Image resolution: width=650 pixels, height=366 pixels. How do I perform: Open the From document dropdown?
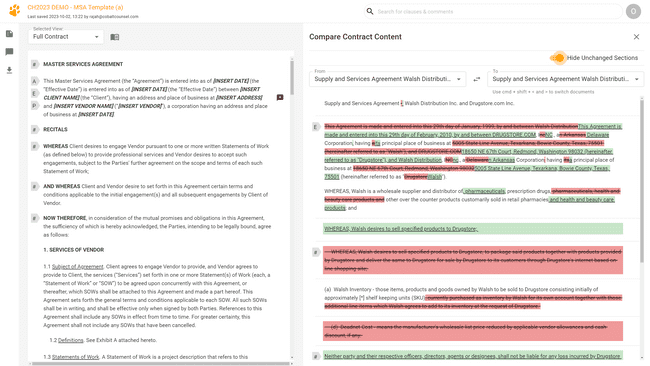[387, 79]
